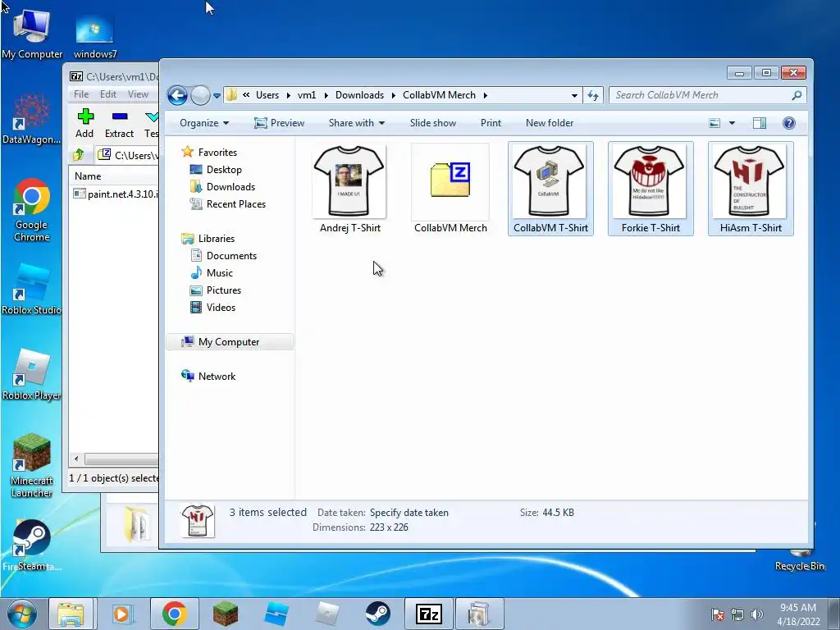Open the Music library
Screen dimensions: 840x630
tap(220, 272)
